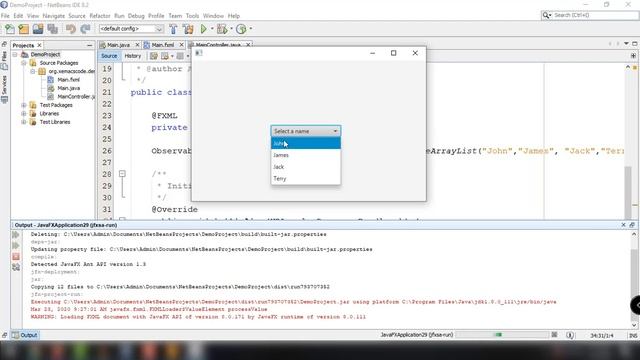640x360 pixels.
Task: Select the Source view button
Action: (109, 56)
